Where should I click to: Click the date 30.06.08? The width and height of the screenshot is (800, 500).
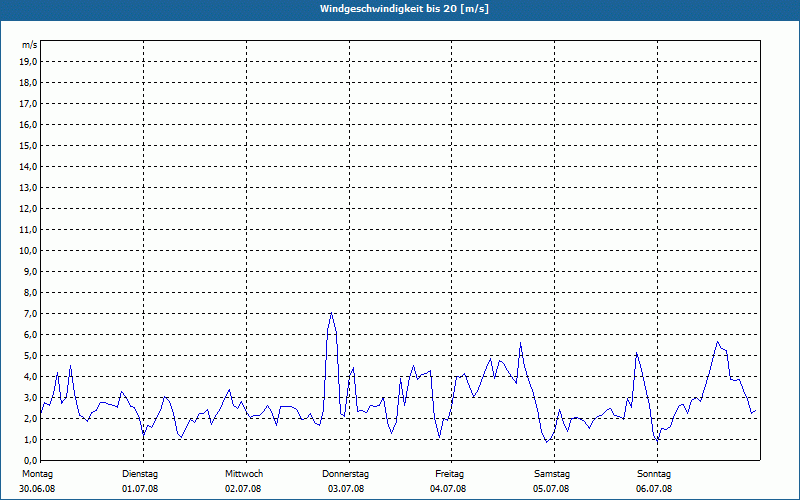tap(37, 489)
